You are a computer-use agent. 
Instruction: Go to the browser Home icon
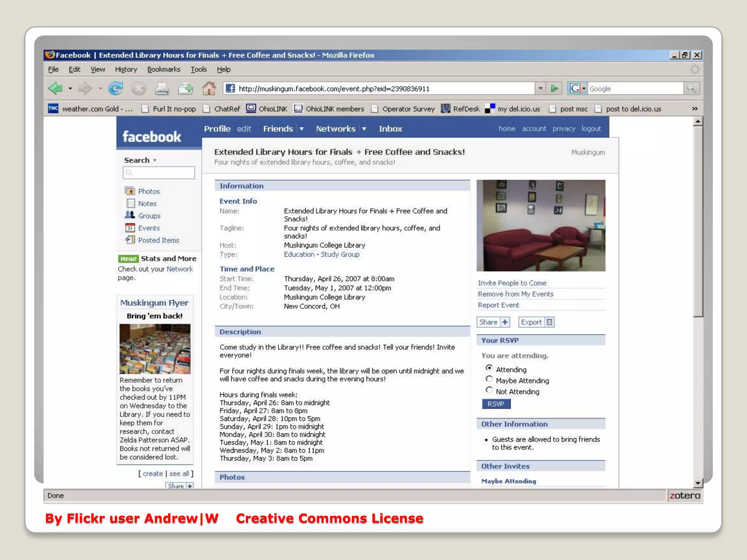pyautogui.click(x=209, y=88)
